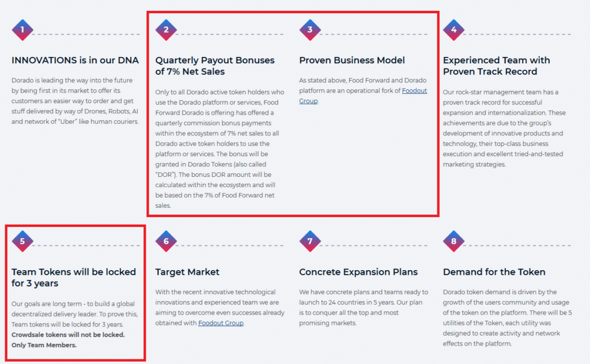Image resolution: width=590 pixels, height=364 pixels.
Task: Click the number 5 diamond badge
Action: [22, 241]
